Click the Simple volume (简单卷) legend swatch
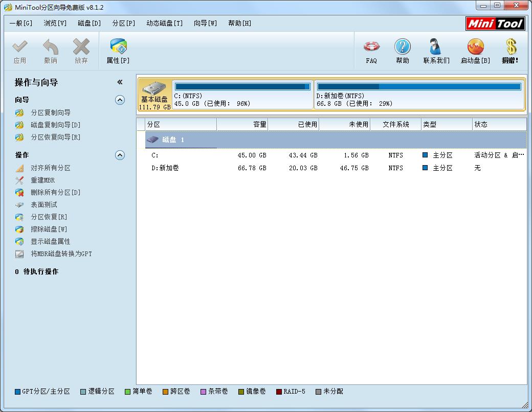This screenshot has width=532, height=412. [x=127, y=392]
